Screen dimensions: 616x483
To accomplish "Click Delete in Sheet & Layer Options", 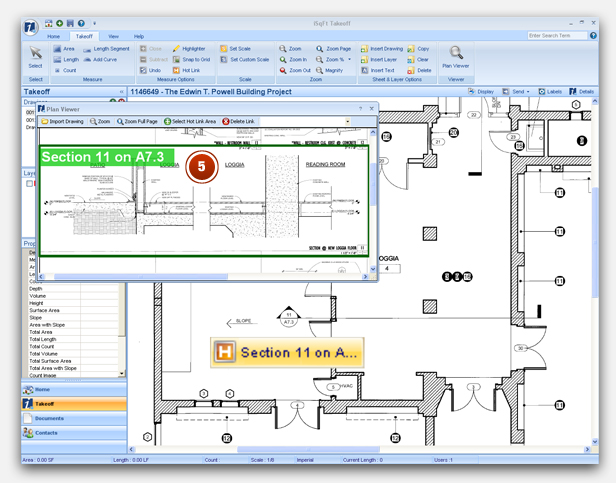I will pos(420,70).
